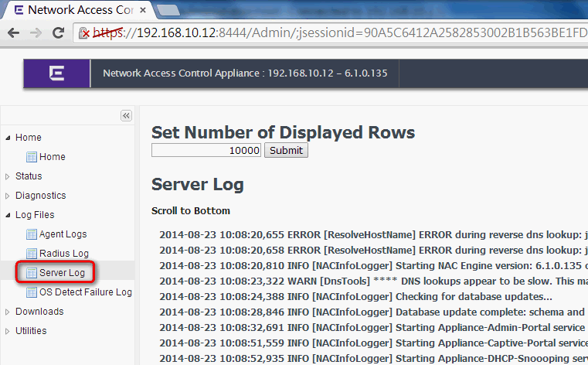Click the Scroll to Bottom link

(191, 211)
